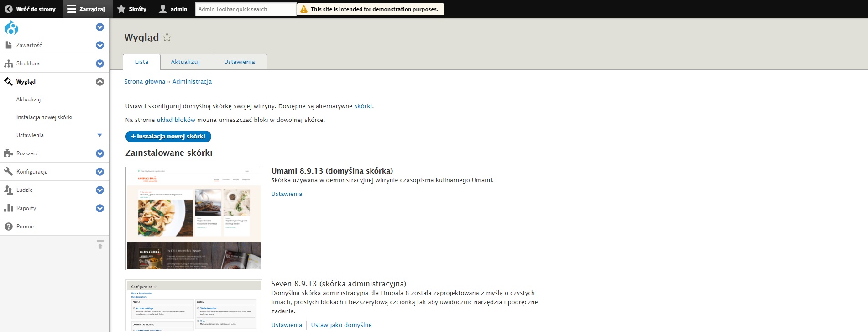Expand the Zawartość submenu
The width and height of the screenshot is (868, 332).
click(100, 45)
